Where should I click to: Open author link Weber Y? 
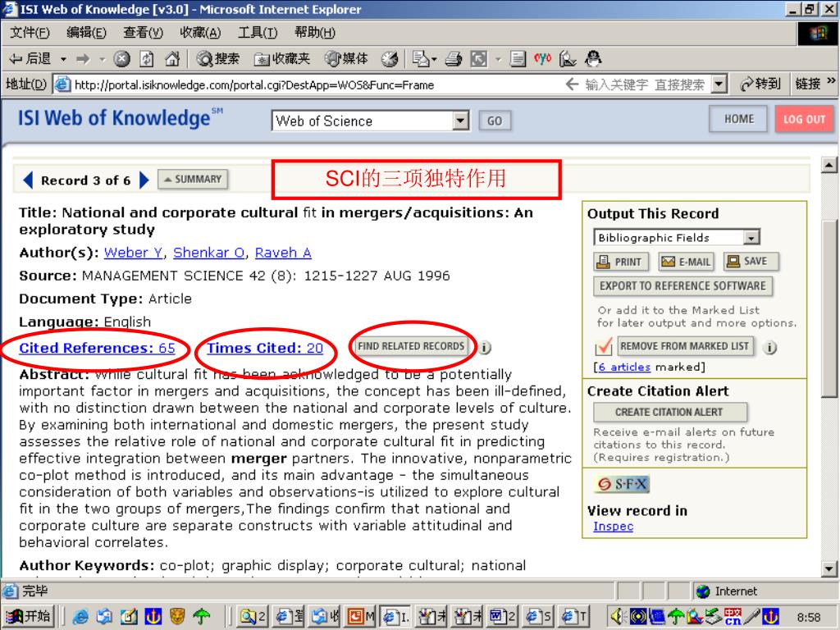click(x=134, y=253)
